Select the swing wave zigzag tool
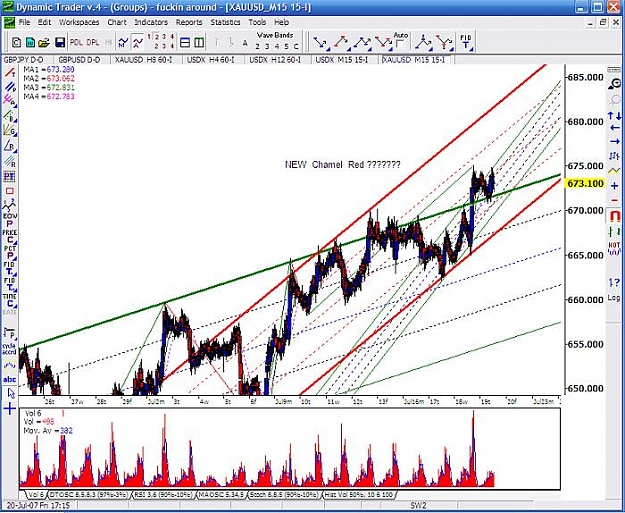625x513 pixels. pyautogui.click(x=9, y=204)
